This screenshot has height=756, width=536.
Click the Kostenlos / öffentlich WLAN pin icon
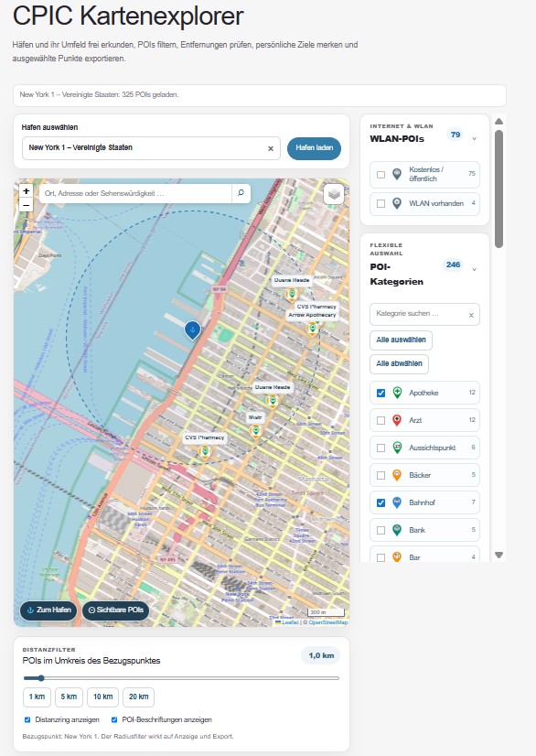tap(397, 174)
